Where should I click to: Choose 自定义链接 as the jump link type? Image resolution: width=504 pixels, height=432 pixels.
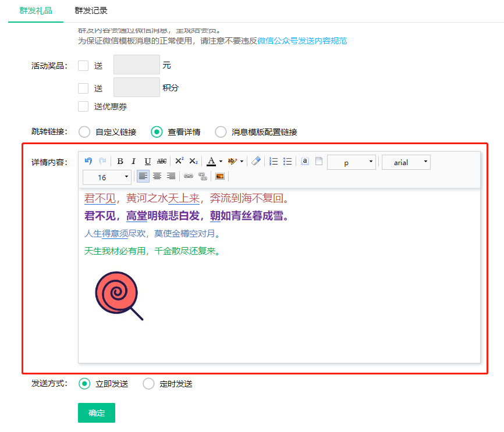(84, 132)
